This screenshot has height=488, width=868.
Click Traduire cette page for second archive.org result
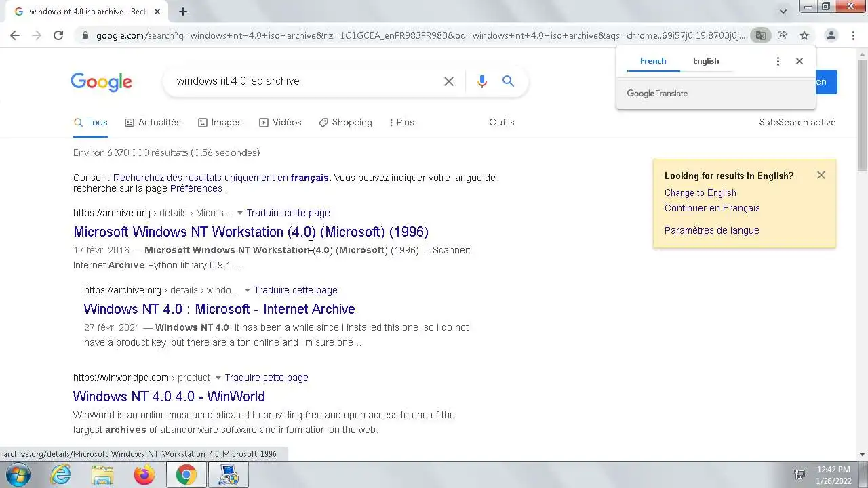296,290
